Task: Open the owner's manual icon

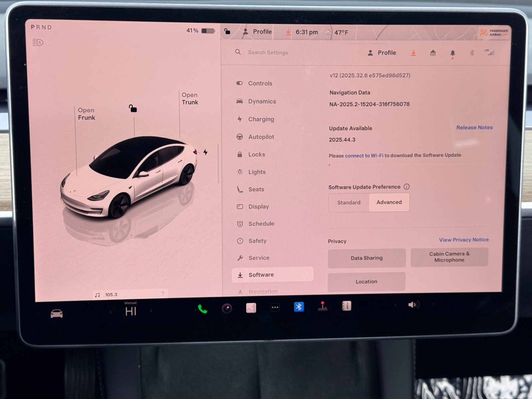Action: coord(346,306)
